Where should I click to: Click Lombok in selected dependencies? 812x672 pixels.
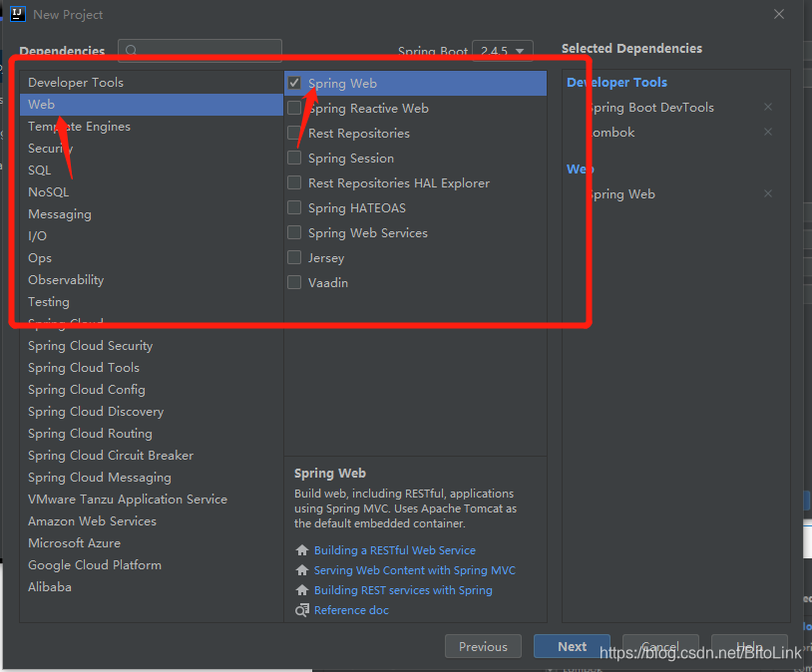point(611,132)
